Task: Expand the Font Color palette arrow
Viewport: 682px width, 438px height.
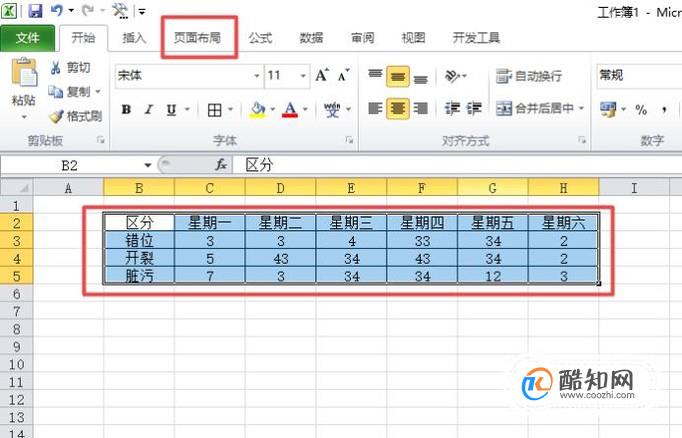Action: click(x=305, y=109)
